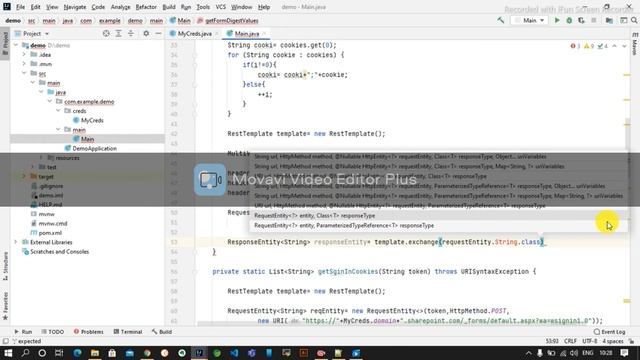Select MyCreds class in project tree

92,120
